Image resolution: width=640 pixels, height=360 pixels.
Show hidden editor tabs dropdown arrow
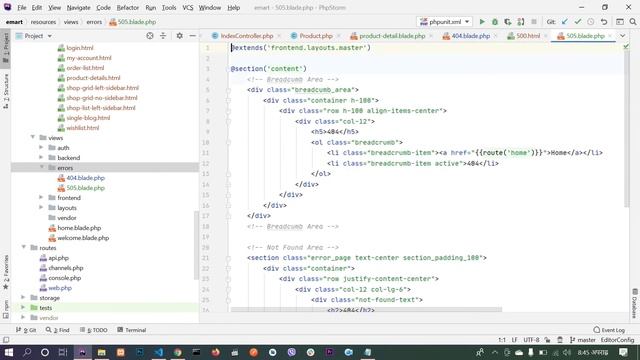622,36
